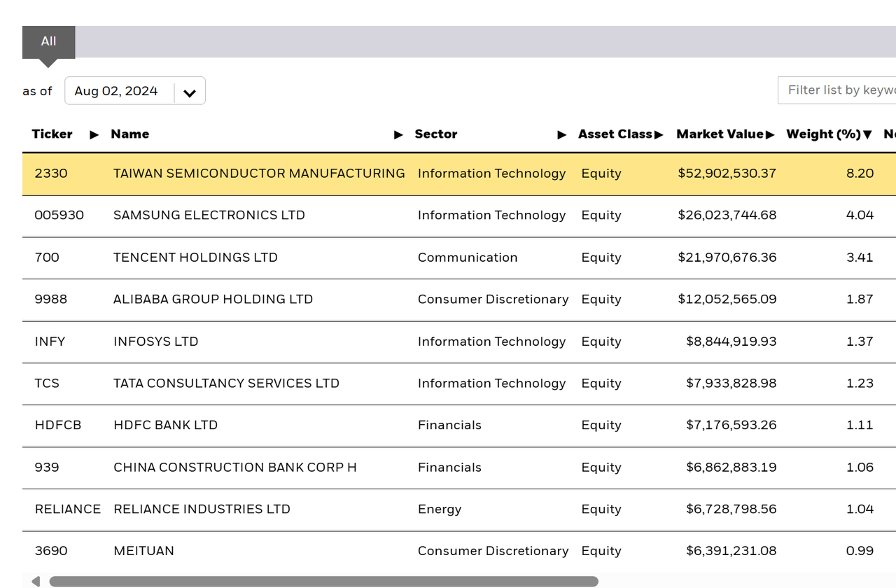Click the horizontal scrollbar thumb
The width and height of the screenshot is (896, 588).
(323, 581)
